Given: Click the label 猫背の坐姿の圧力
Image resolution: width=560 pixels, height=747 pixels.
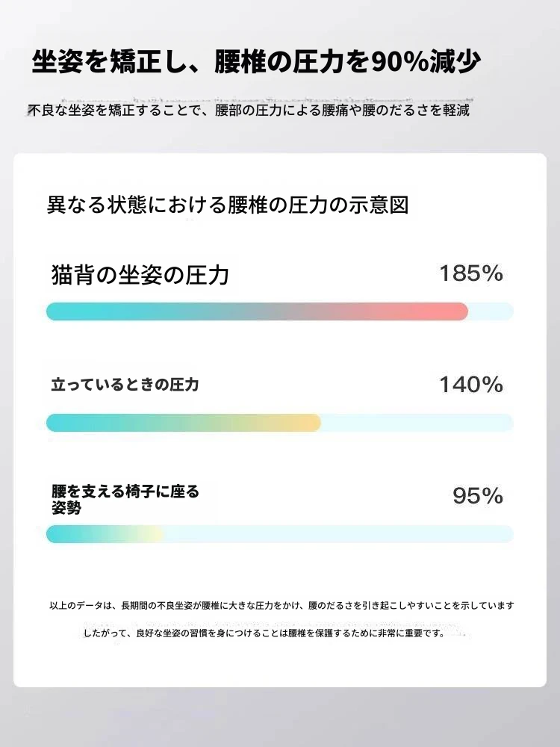Looking at the screenshot, I should [x=140, y=275].
